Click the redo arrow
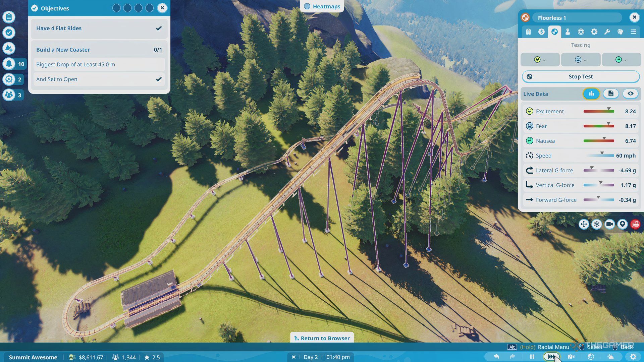The height and width of the screenshot is (362, 644). coord(512,357)
